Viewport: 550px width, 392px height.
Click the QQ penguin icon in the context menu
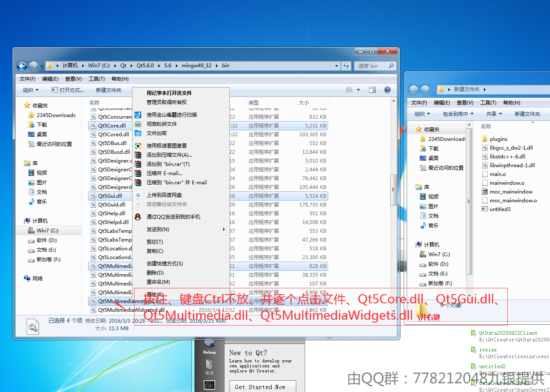tap(138, 217)
